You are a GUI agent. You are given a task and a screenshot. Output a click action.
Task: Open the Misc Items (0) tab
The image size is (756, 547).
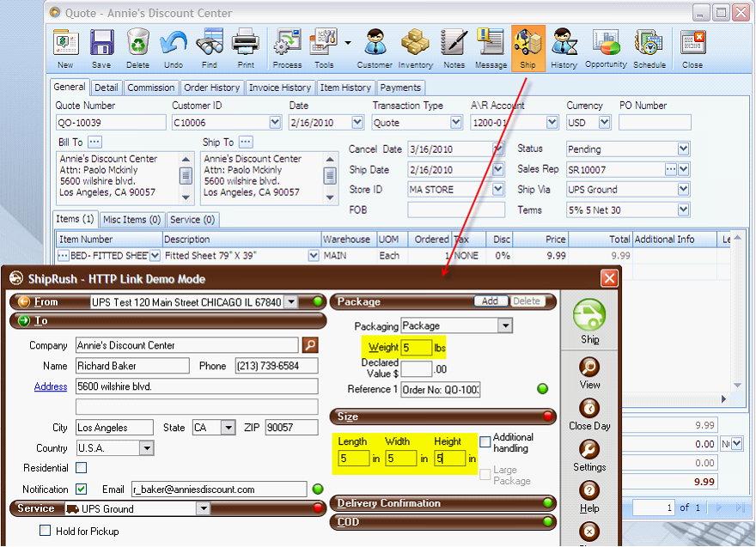click(x=131, y=220)
